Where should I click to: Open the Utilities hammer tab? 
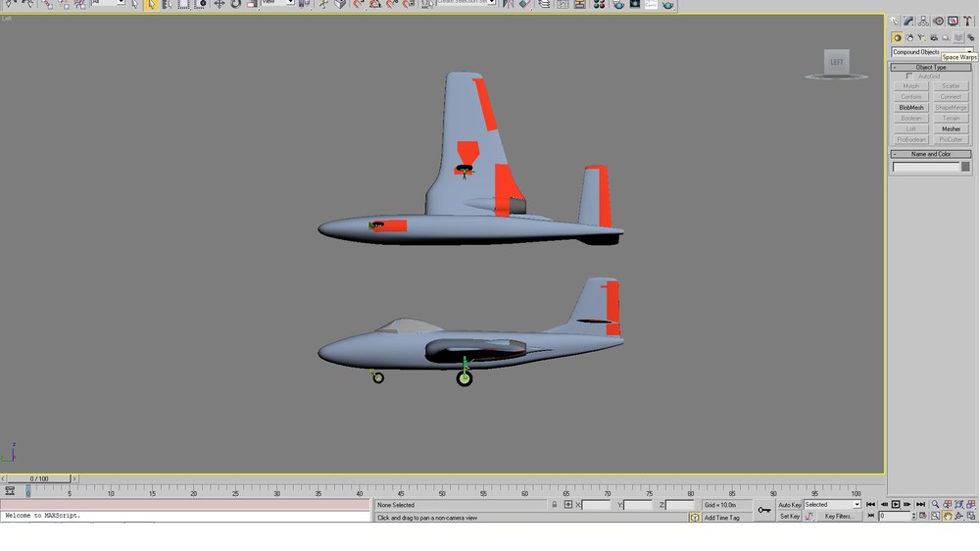click(x=967, y=22)
